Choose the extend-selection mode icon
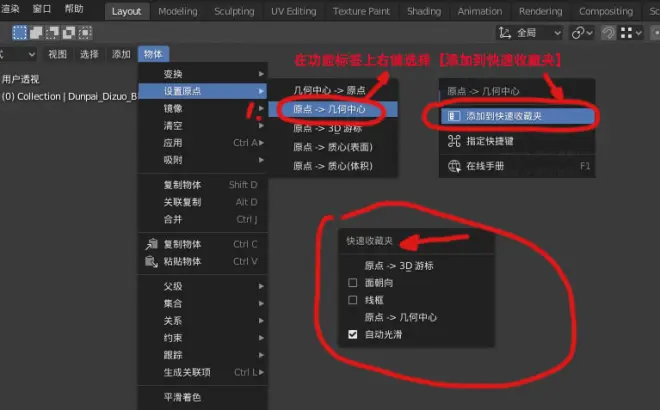 (x=36, y=32)
